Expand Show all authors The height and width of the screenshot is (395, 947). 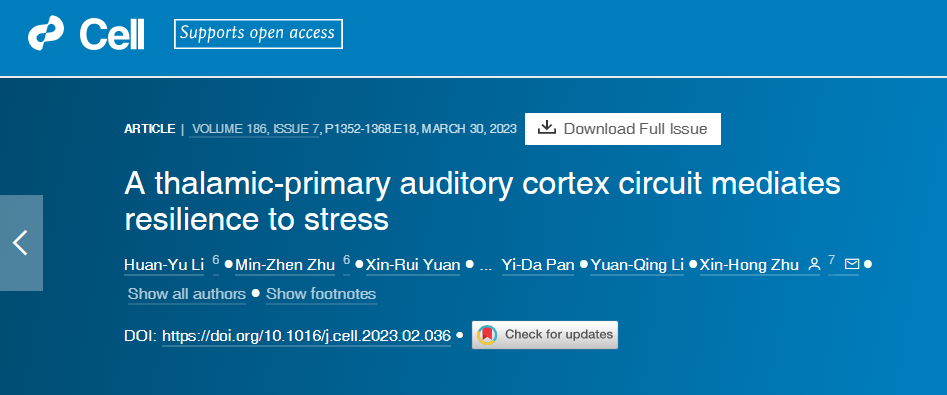click(187, 294)
